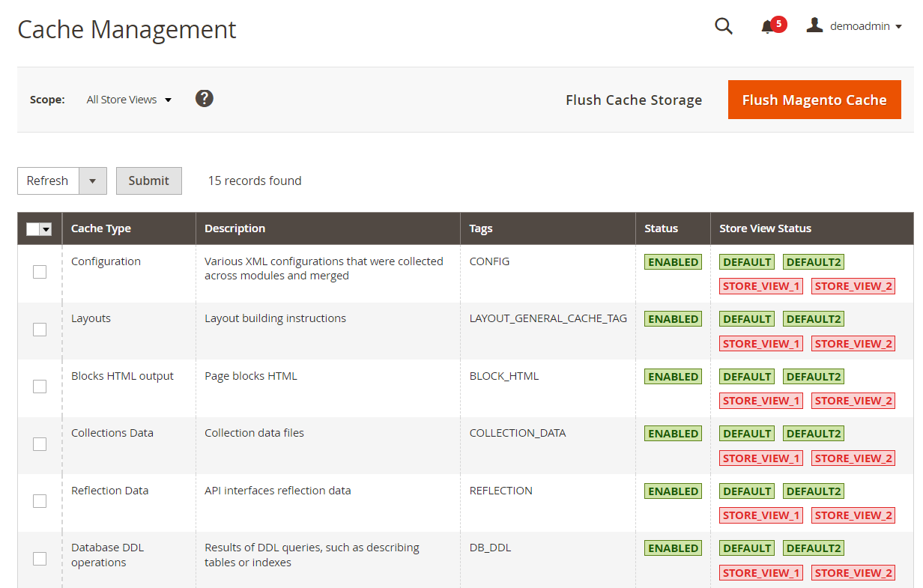Open the notifications bell icon
The height and width of the screenshot is (588, 923).
coord(766,27)
